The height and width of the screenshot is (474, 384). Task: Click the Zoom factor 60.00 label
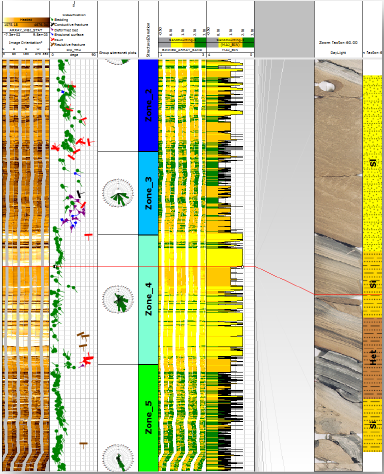[338, 43]
